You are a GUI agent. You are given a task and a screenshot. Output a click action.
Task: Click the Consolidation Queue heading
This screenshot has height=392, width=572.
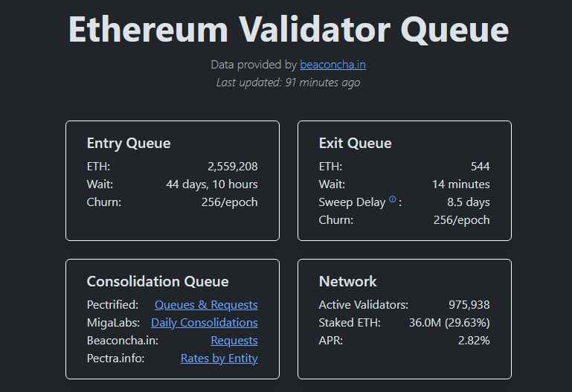[x=158, y=282]
